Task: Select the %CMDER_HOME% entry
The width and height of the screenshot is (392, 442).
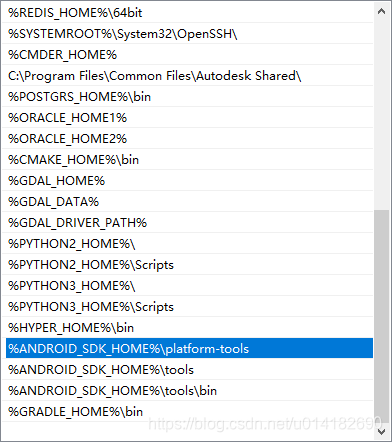Action: click(188, 54)
